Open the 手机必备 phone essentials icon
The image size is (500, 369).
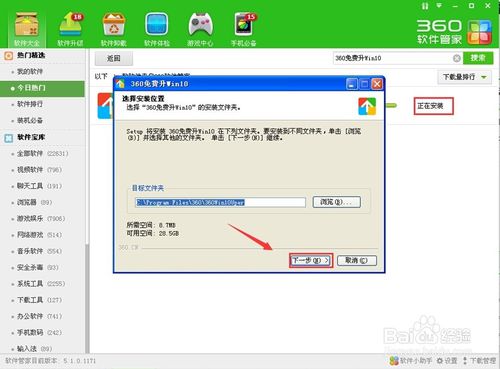pyautogui.click(x=244, y=28)
